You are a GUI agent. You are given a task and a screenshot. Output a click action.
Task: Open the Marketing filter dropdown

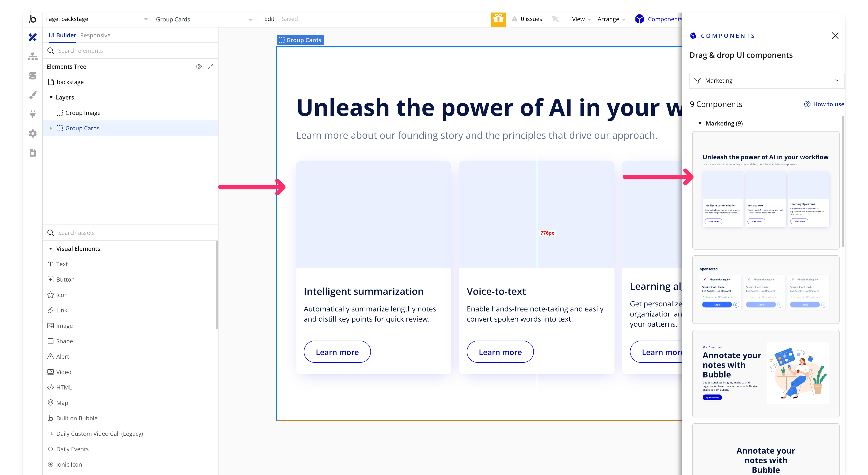[x=766, y=80]
